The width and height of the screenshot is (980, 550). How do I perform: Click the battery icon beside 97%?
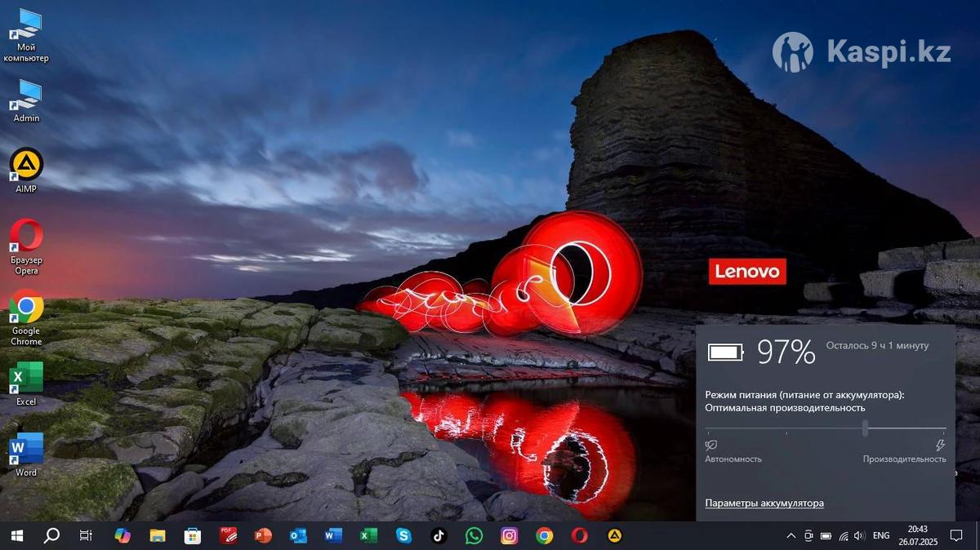tap(725, 352)
